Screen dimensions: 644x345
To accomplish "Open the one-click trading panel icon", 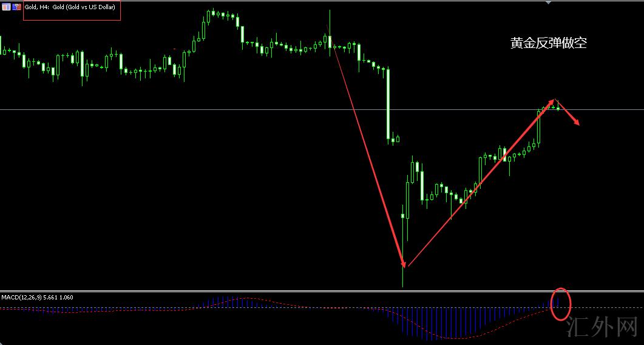I will 17,7.
